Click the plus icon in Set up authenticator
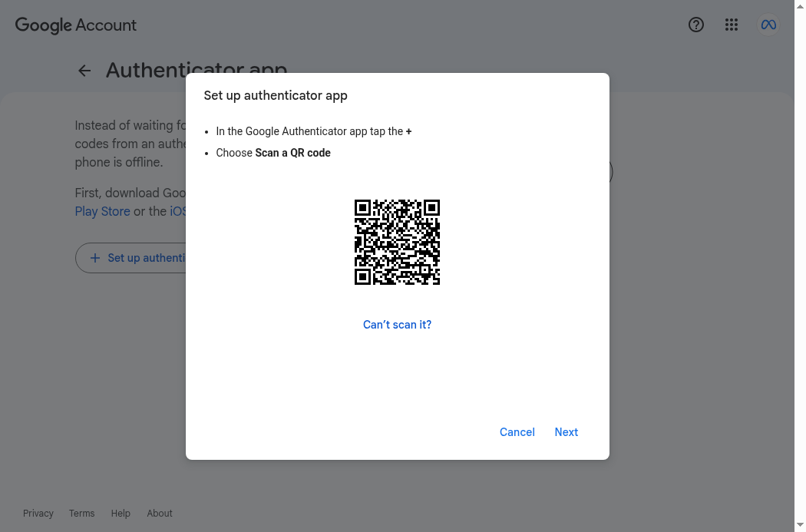 click(x=95, y=258)
